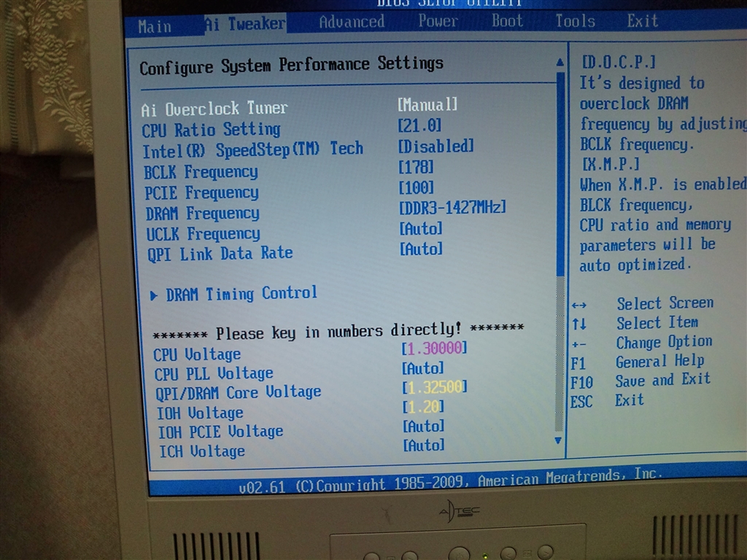Change ICH Voltage [Auto] value
This screenshot has width=747, height=560.
[424, 446]
